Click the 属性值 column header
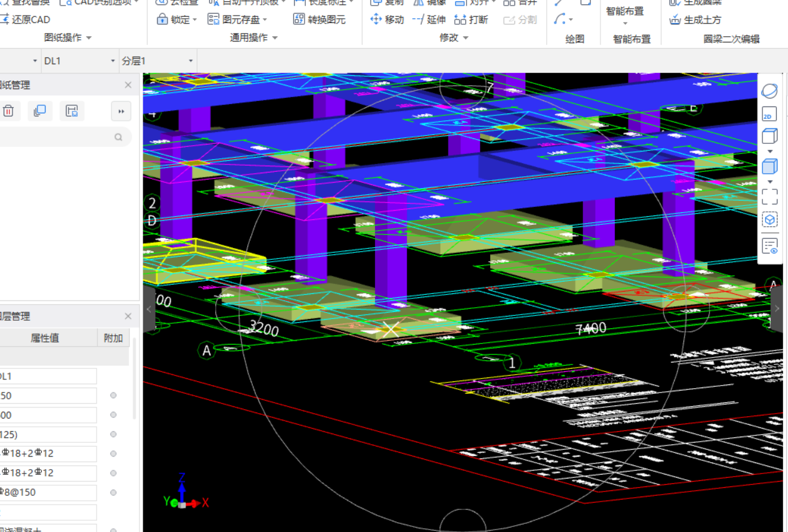Screen dimensions: 788x532 45,338
